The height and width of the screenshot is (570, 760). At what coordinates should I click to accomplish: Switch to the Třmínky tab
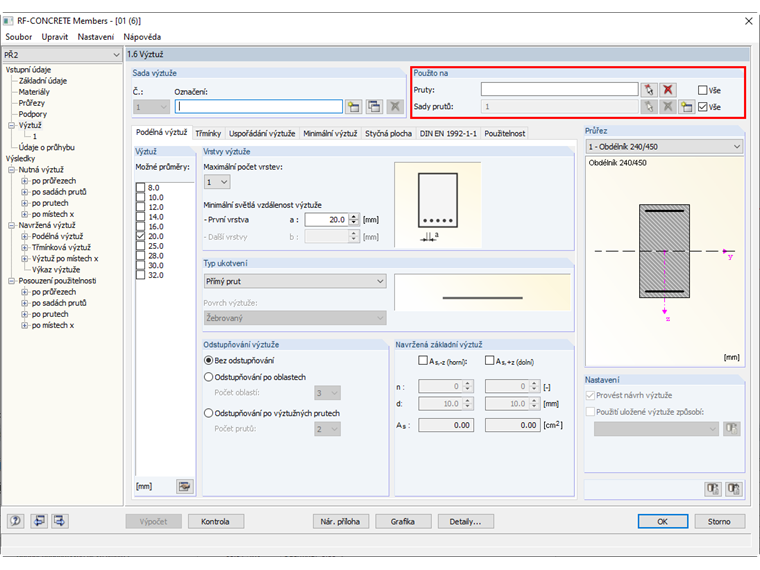(x=208, y=133)
